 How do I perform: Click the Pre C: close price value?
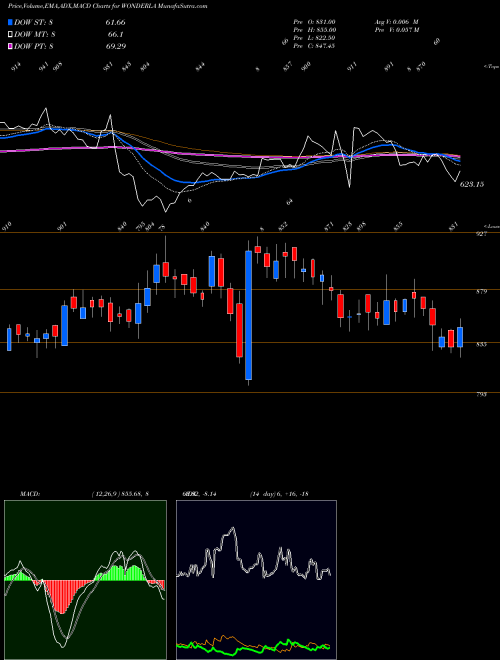click(314, 46)
